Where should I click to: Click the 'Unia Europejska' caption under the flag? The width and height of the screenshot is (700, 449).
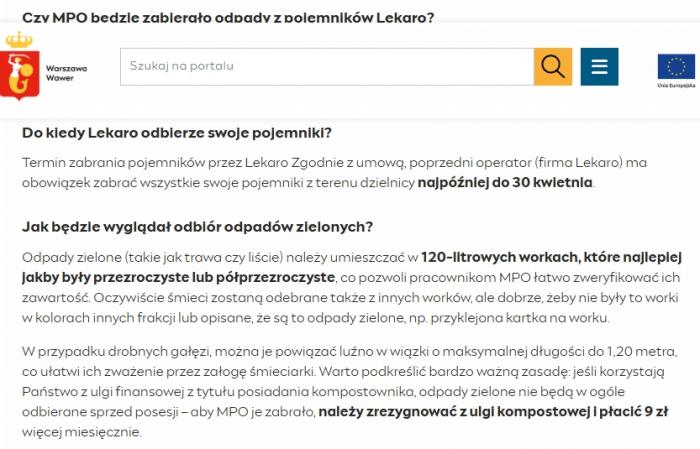point(676,87)
